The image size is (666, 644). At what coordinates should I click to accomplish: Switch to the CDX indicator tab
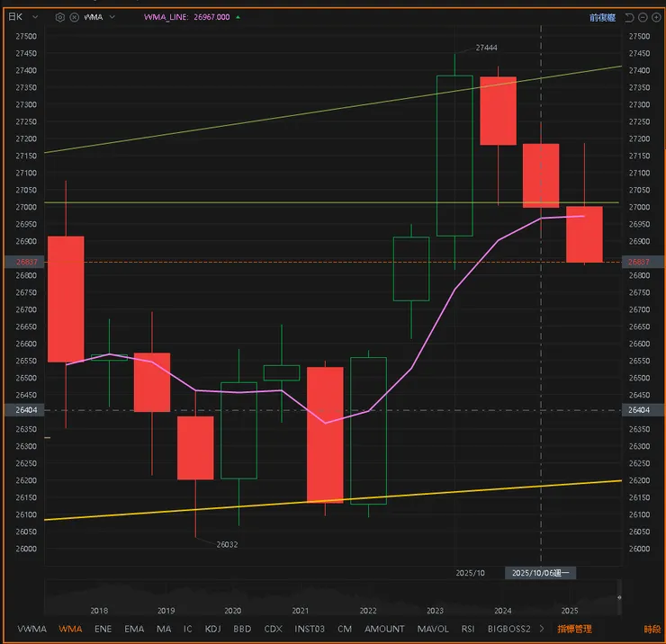tap(273, 629)
